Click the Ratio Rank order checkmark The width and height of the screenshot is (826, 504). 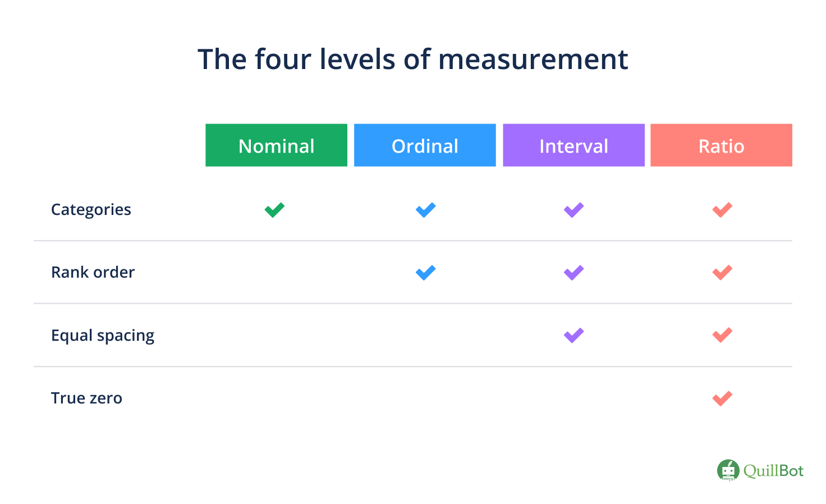pos(722,273)
